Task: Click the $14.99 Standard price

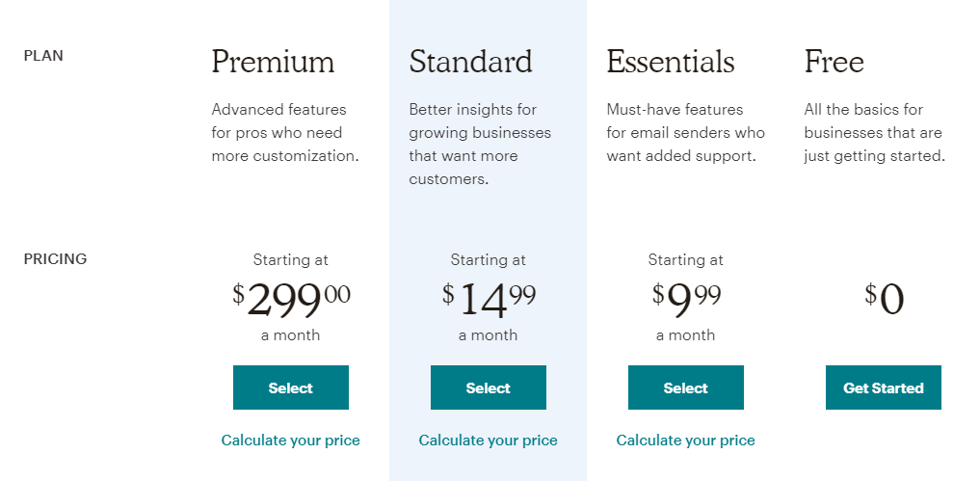Action: 489,299
